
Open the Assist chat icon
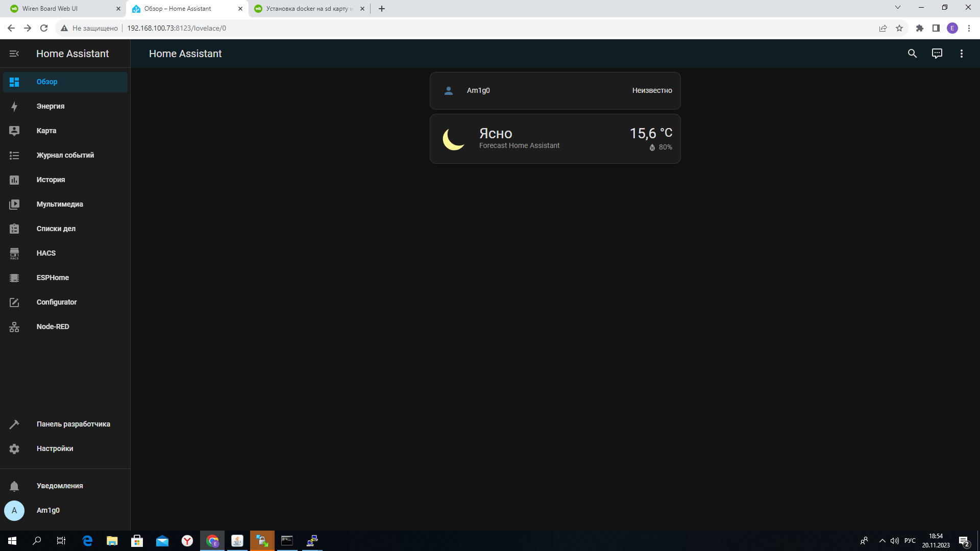coord(937,54)
